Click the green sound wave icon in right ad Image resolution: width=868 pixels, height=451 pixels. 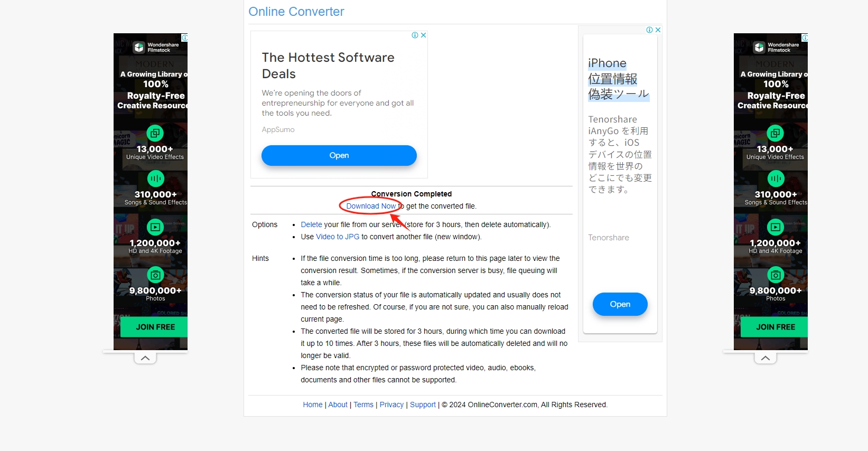point(776,178)
